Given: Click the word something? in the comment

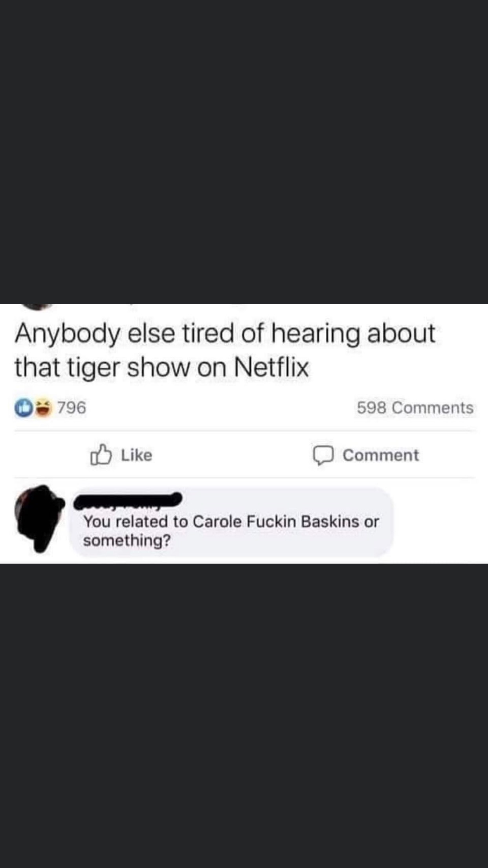Looking at the screenshot, I should (127, 541).
